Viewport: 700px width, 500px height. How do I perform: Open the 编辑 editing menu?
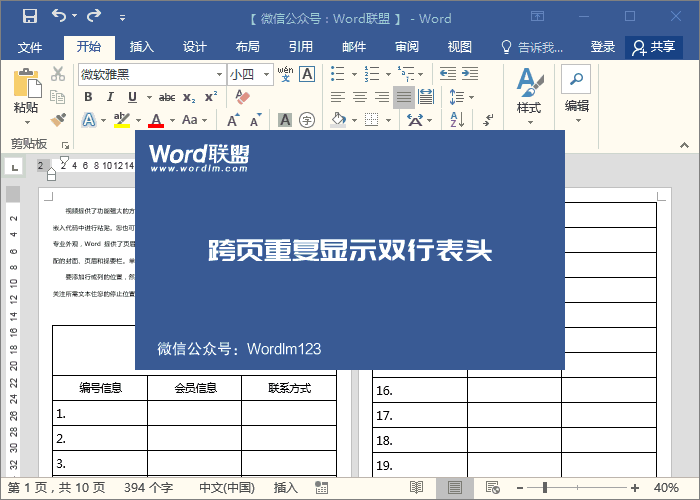coord(576,94)
